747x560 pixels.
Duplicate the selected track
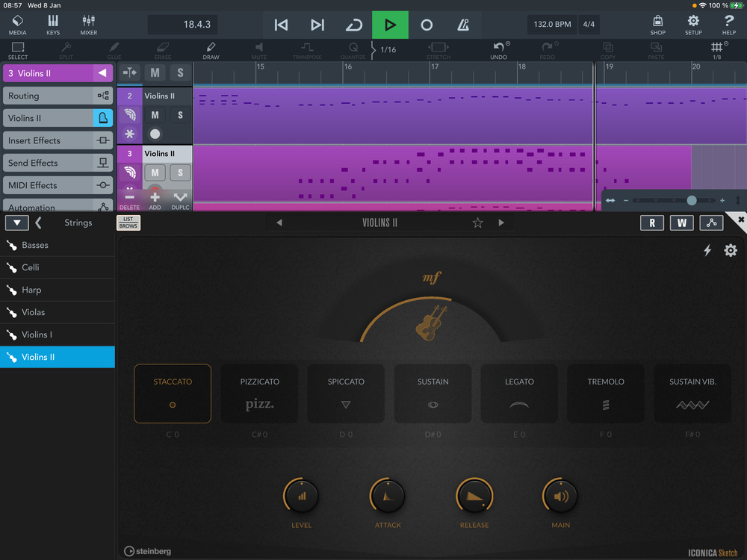coord(180,201)
